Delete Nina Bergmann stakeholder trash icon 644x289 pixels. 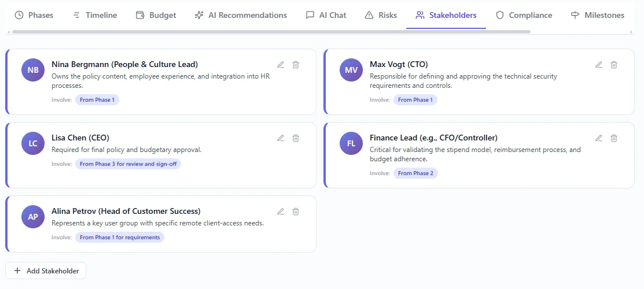click(x=296, y=65)
